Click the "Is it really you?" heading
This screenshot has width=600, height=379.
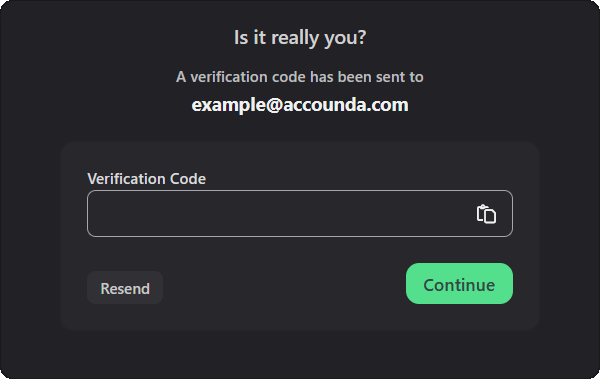[x=300, y=38]
